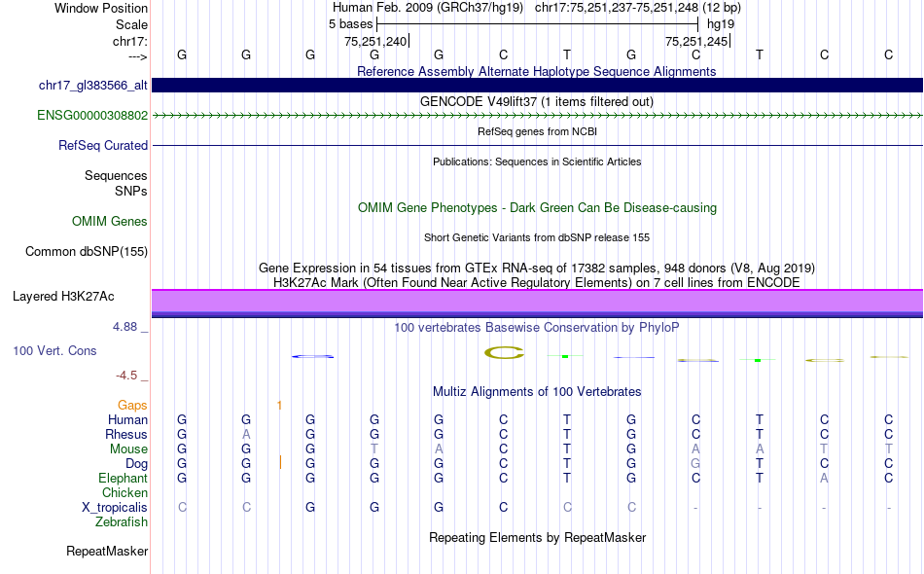924x574 pixels.
Task: Click the Sequences SNPs track label
Action: click(116, 183)
